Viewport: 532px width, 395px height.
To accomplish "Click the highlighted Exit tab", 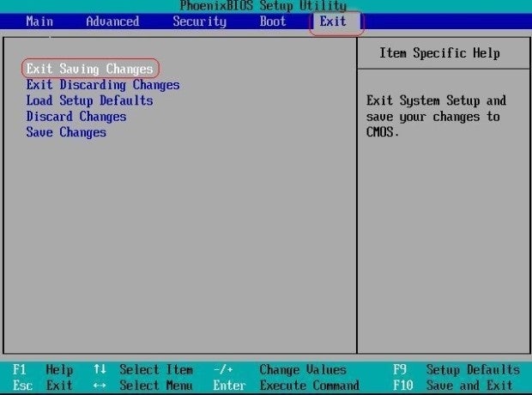I will tap(333, 21).
